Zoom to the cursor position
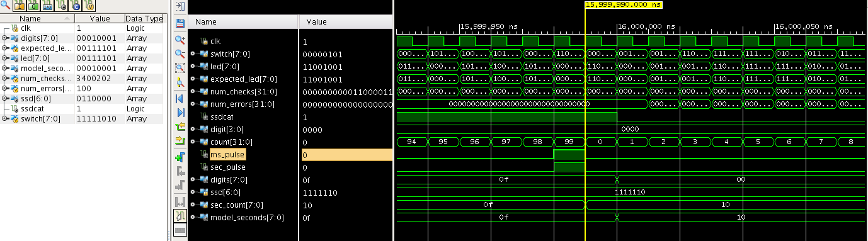Viewport: 868px width, 241px height. click(x=180, y=82)
